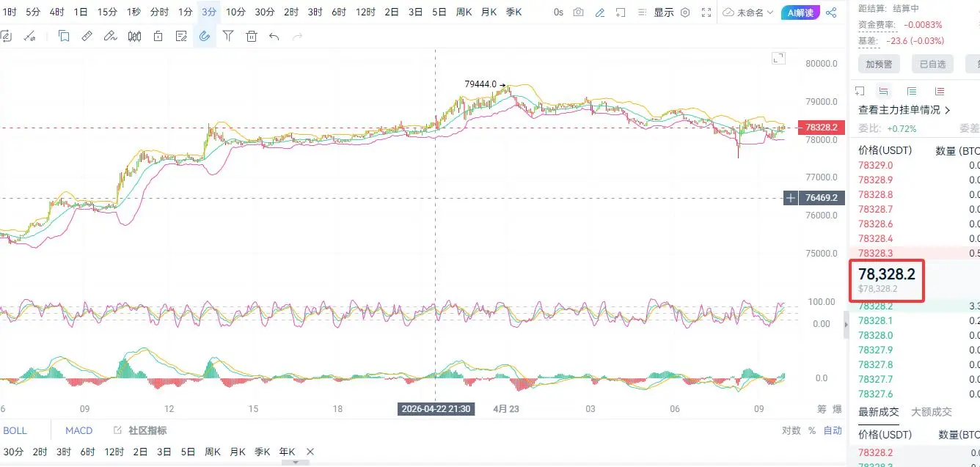980x467 pixels.
Task: Collapse the bottom panel arrow handle
Action: (295, 463)
